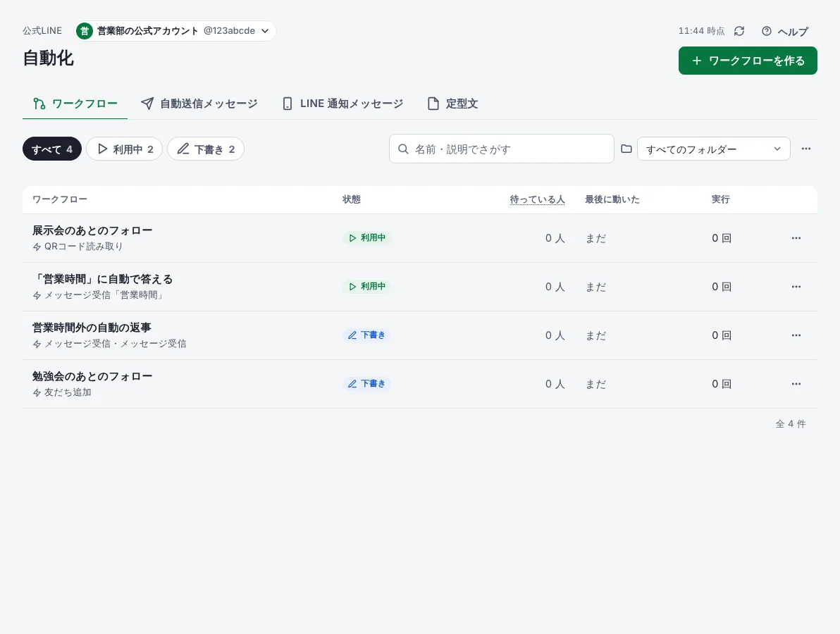The width and height of the screenshot is (840, 634).
Task: Switch to the ワークフロー tab
Action: tap(75, 104)
